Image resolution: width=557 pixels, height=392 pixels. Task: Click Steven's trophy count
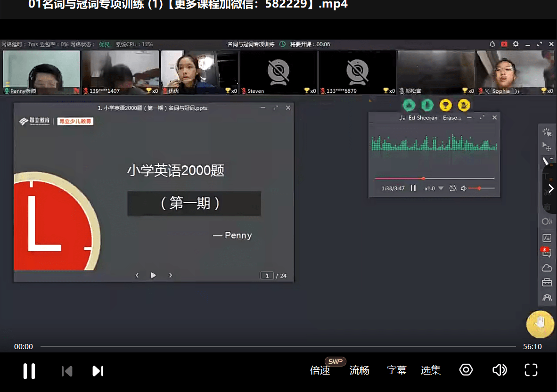click(x=310, y=91)
